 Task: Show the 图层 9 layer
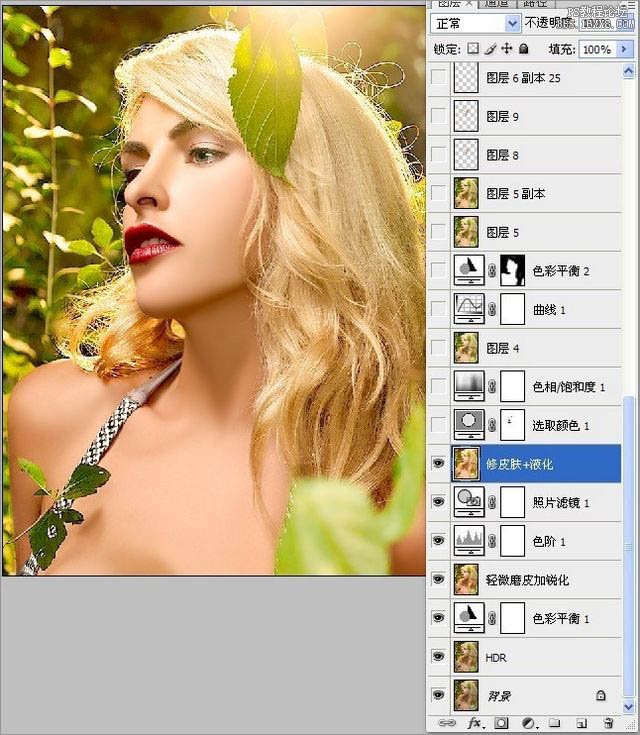pyautogui.click(x=438, y=116)
